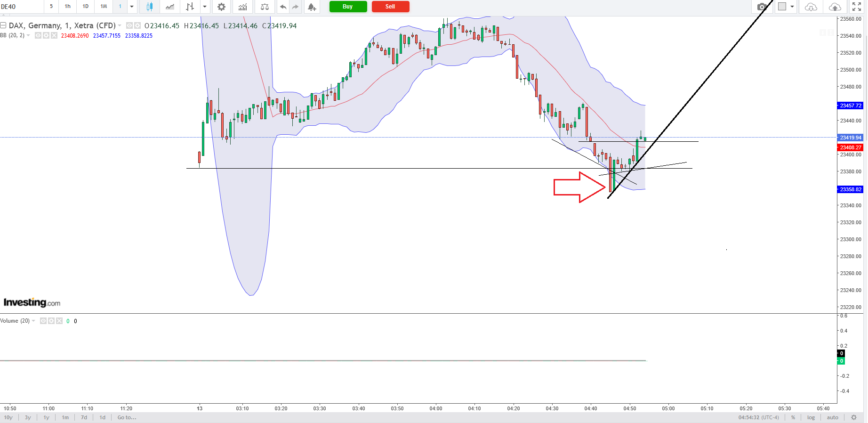Select the 1D interval tab

point(85,7)
